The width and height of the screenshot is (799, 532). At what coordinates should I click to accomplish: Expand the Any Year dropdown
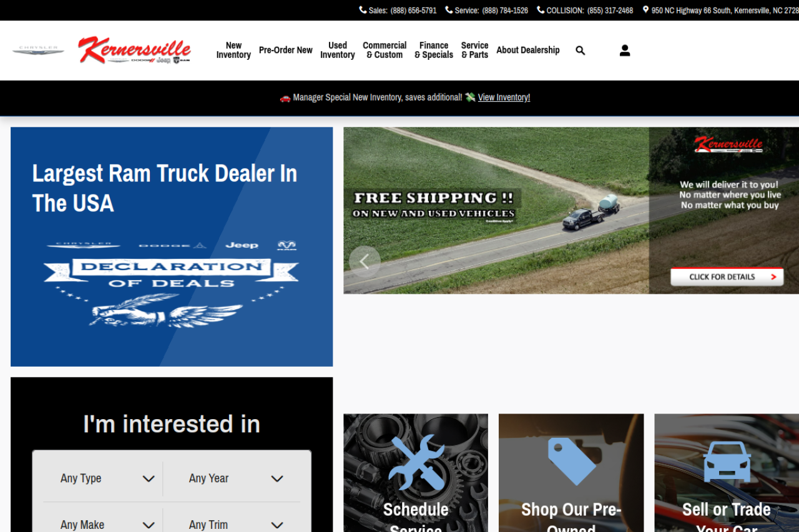232,478
